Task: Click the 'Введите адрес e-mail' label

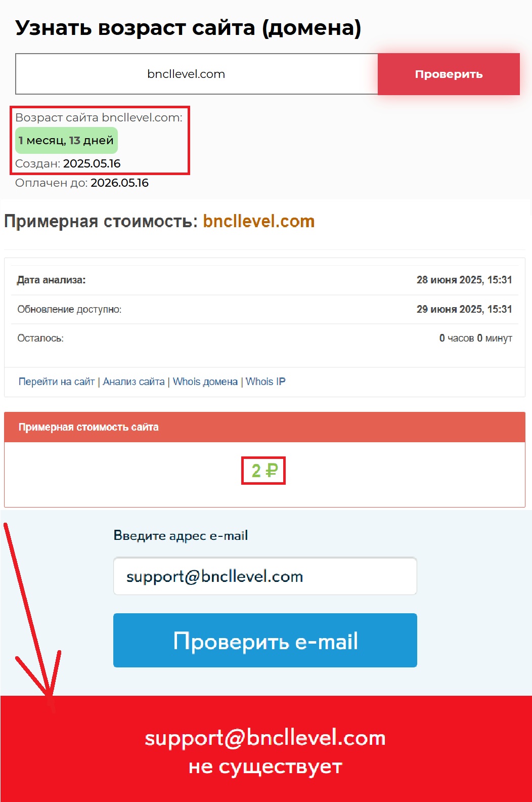Action: (x=181, y=535)
